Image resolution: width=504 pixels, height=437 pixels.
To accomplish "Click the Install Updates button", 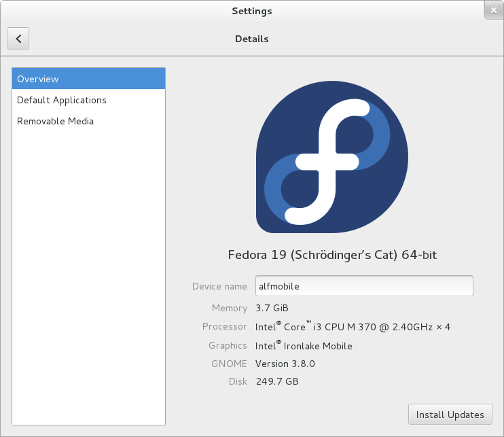I will [x=450, y=415].
